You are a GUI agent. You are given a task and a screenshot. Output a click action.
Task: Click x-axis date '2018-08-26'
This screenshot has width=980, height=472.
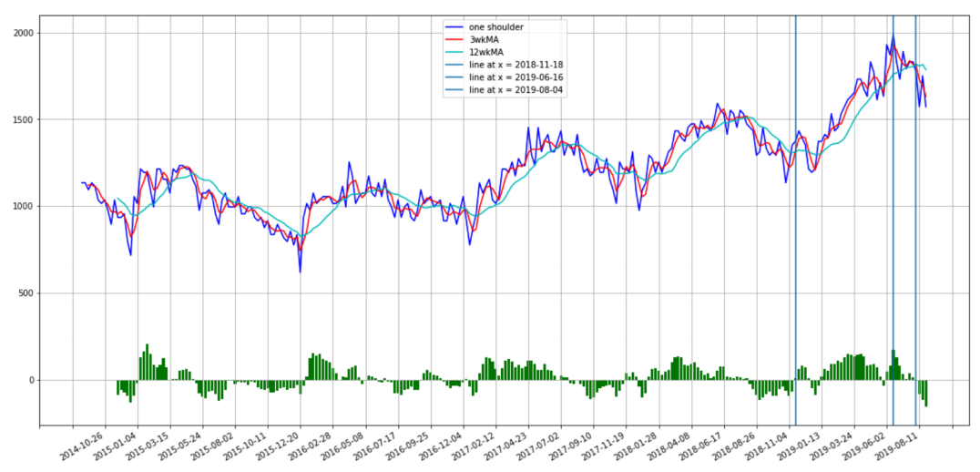(x=733, y=445)
